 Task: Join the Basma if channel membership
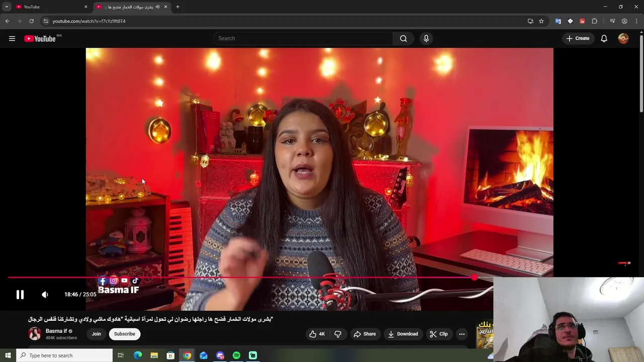pyautogui.click(x=96, y=334)
